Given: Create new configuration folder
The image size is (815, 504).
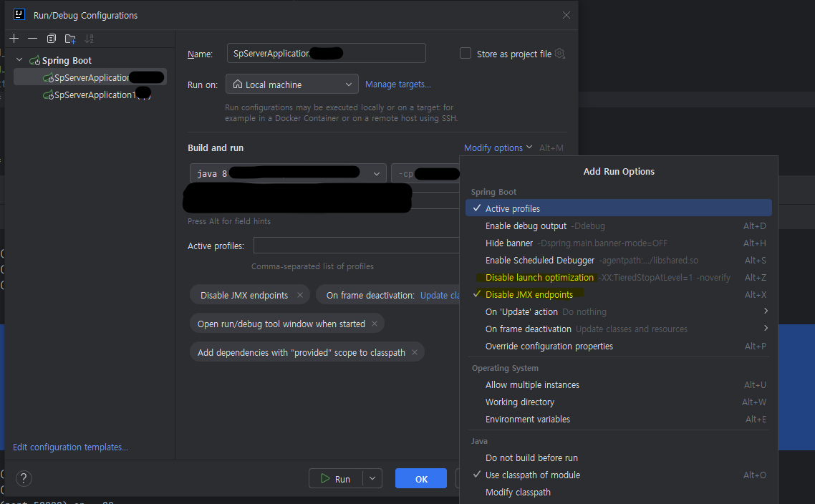Looking at the screenshot, I should click(x=70, y=39).
